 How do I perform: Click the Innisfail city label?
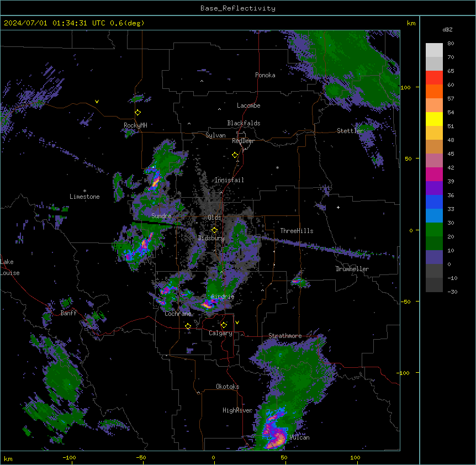coord(229,180)
